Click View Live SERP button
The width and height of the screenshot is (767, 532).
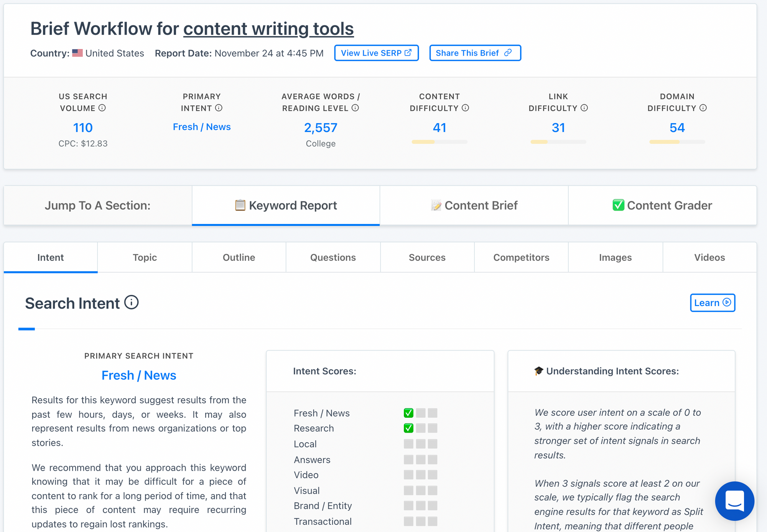tap(376, 53)
